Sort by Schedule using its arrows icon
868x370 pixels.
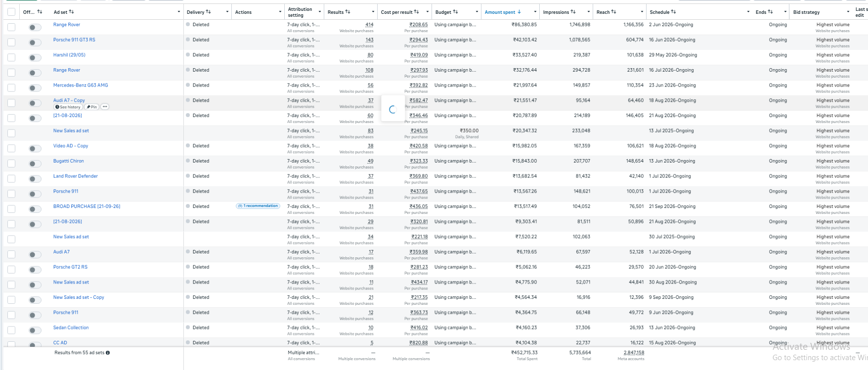point(673,12)
